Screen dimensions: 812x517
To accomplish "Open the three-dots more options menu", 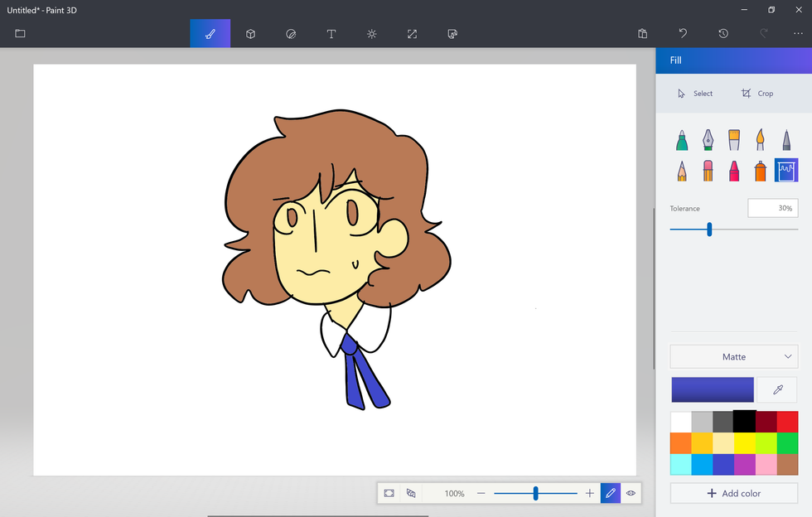I will click(x=798, y=34).
